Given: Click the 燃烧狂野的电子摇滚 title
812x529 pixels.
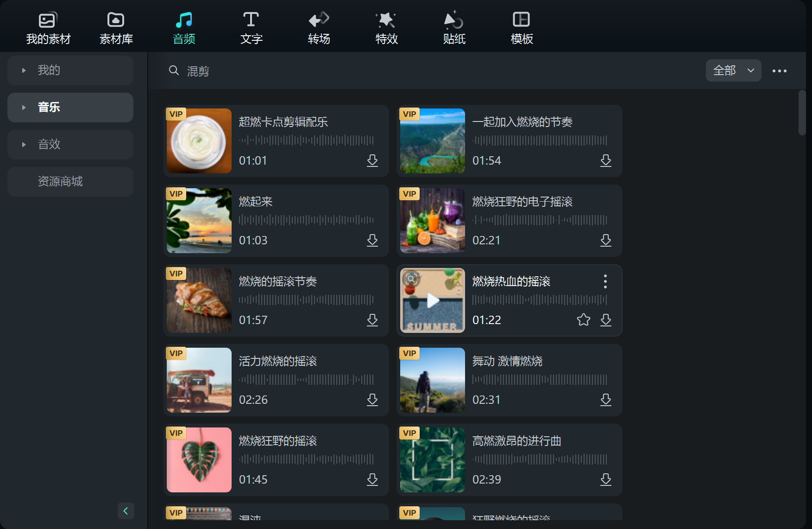Looking at the screenshot, I should (x=522, y=202).
